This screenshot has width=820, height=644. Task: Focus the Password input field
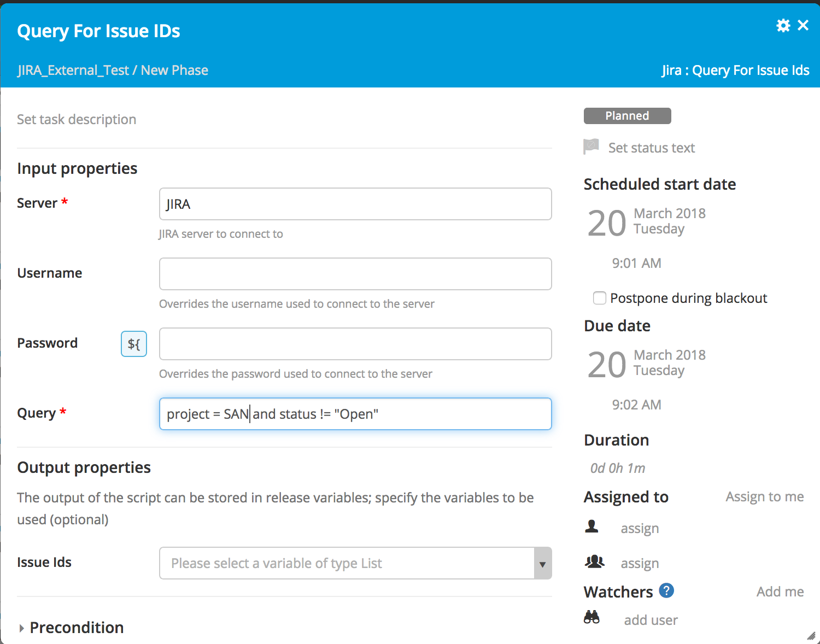(x=355, y=344)
